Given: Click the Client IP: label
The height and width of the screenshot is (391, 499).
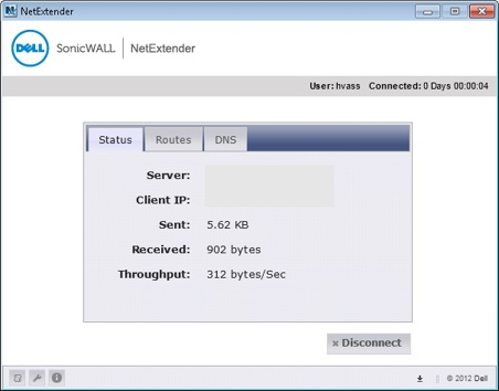Looking at the screenshot, I should tap(163, 200).
